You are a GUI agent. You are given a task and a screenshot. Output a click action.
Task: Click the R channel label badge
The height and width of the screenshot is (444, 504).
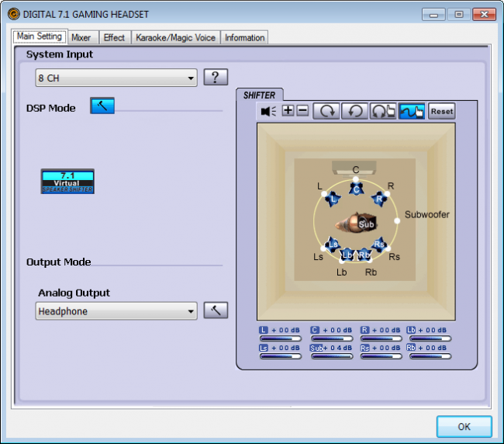pos(364,330)
